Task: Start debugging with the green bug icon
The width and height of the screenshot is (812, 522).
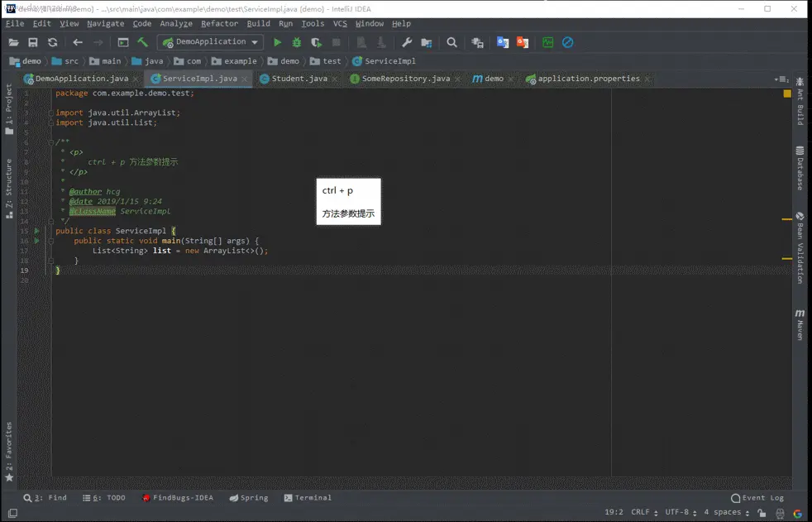Action: pyautogui.click(x=297, y=42)
